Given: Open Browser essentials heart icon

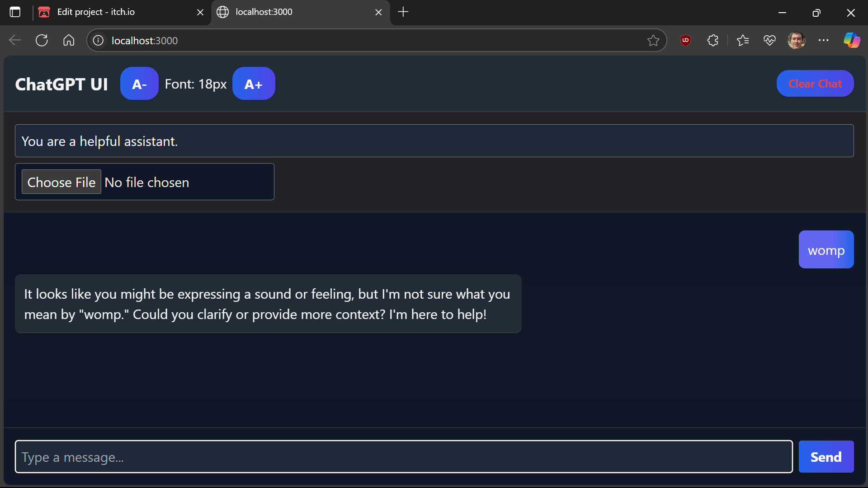Looking at the screenshot, I should click(769, 40).
